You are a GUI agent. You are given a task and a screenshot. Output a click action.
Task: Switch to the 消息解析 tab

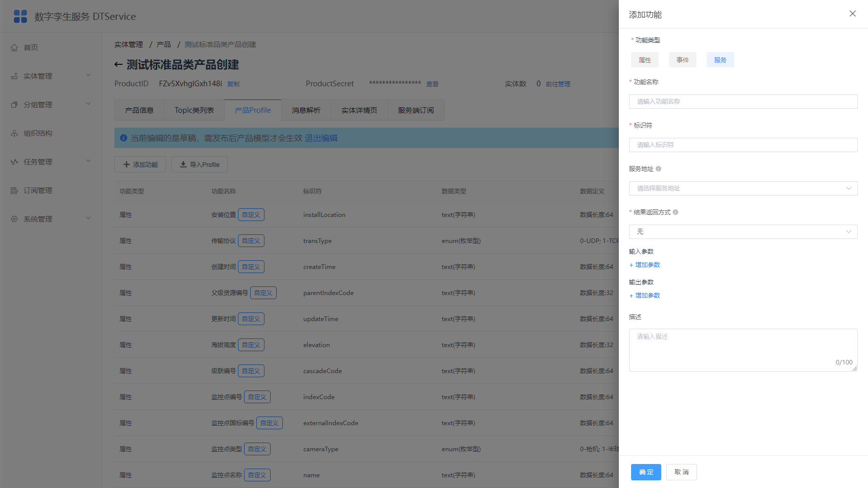tap(306, 110)
